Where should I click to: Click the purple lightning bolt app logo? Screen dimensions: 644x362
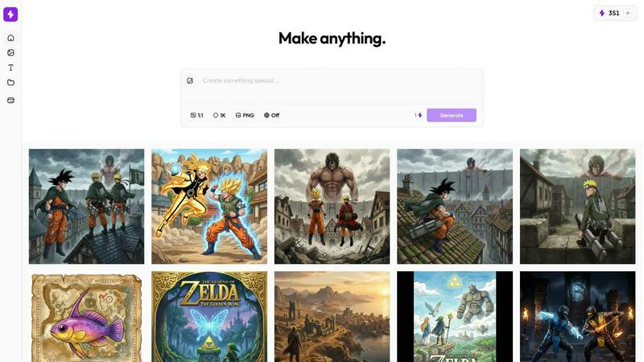coord(10,14)
